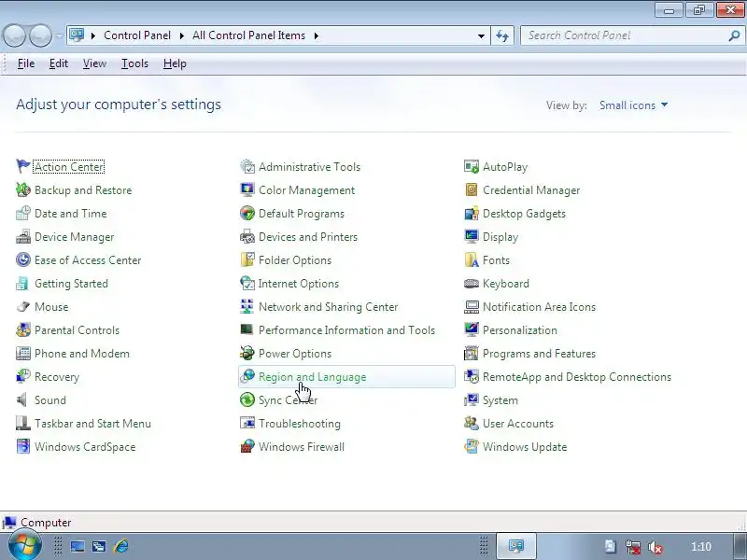Viewport: 747px width, 560px height.
Task: Open Notification Area Icons link
Action: click(x=539, y=307)
